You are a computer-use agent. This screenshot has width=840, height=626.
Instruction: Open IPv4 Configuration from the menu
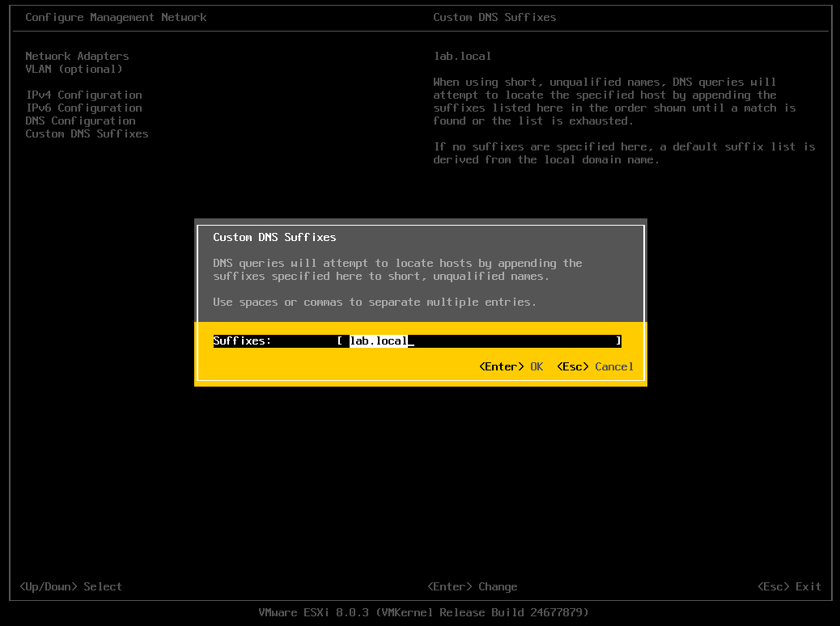[83, 95]
